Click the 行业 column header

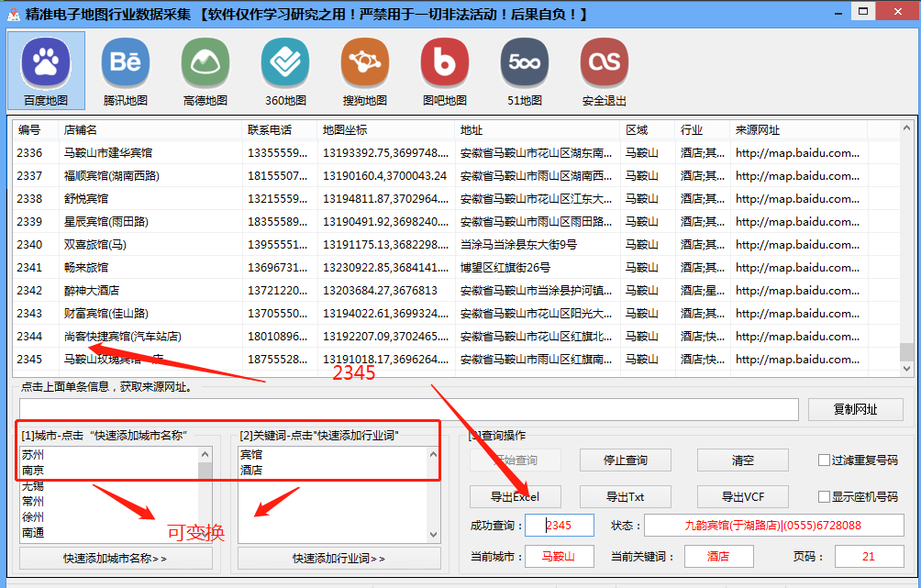point(703,130)
